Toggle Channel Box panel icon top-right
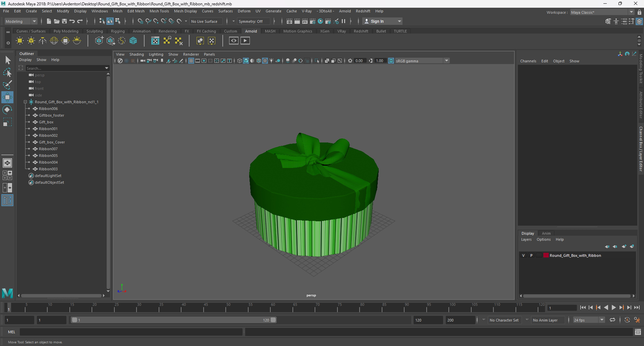This screenshot has width=644, height=346. tap(639, 21)
